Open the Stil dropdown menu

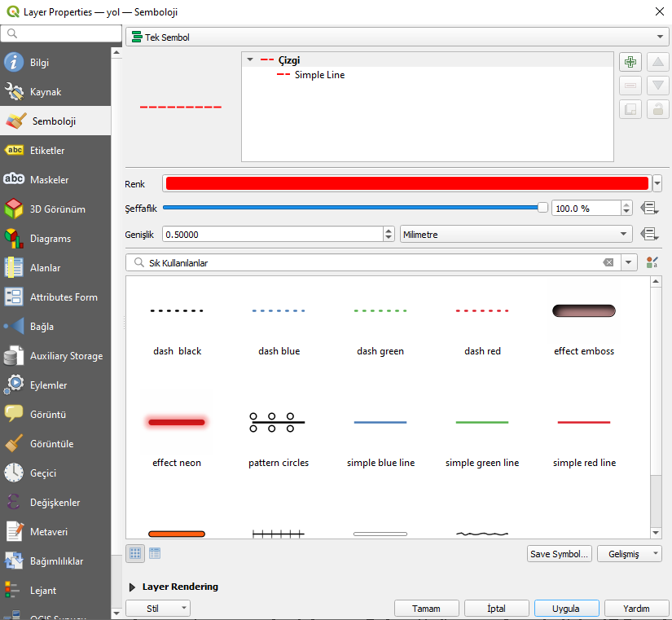pyautogui.click(x=158, y=609)
